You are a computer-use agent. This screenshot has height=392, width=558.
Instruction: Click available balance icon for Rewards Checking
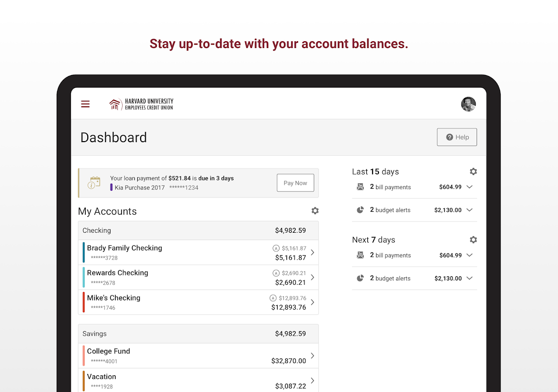point(276,273)
